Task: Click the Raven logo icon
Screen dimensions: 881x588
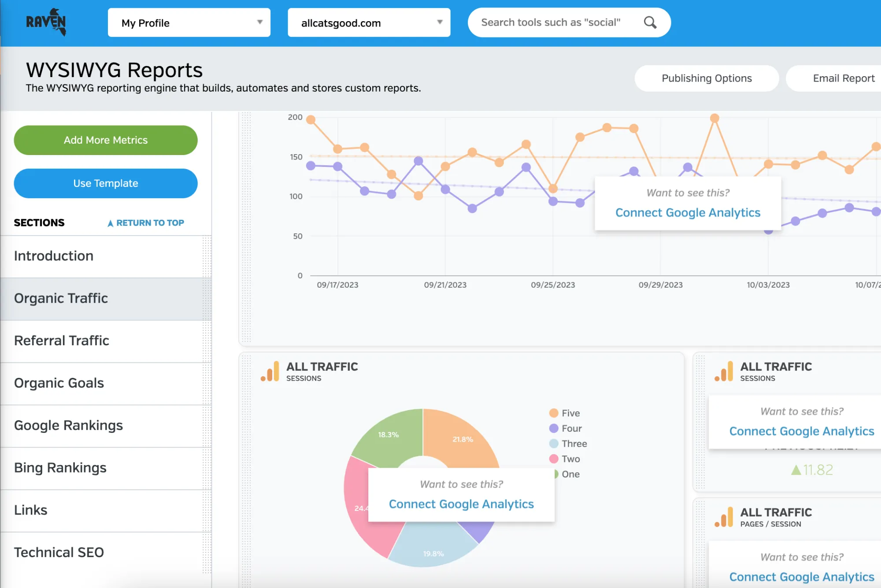Action: 46,22
